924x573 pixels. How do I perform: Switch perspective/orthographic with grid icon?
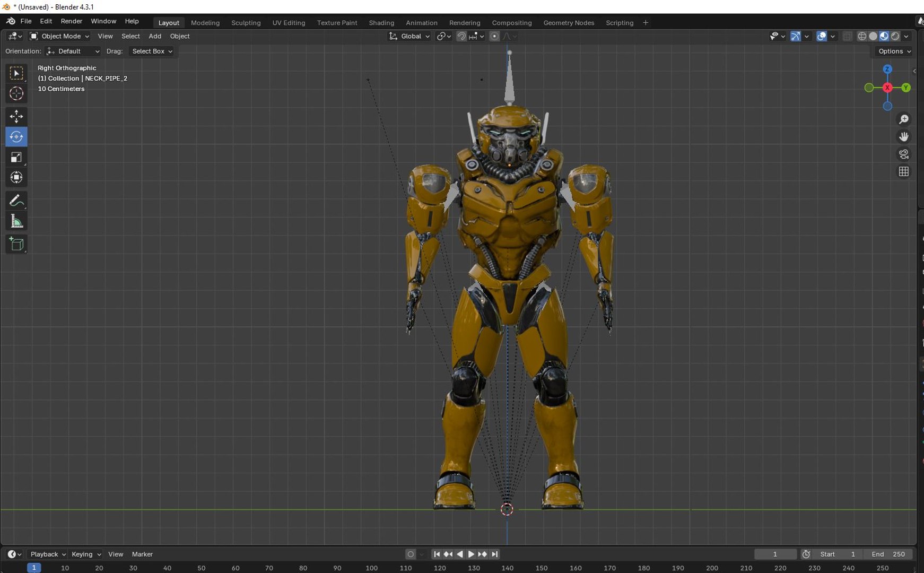[x=904, y=172]
